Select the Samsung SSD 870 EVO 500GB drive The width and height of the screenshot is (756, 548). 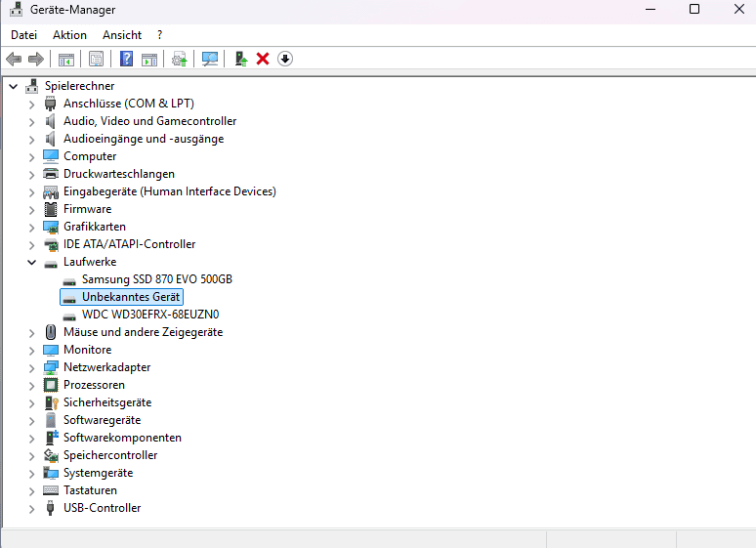point(157,279)
